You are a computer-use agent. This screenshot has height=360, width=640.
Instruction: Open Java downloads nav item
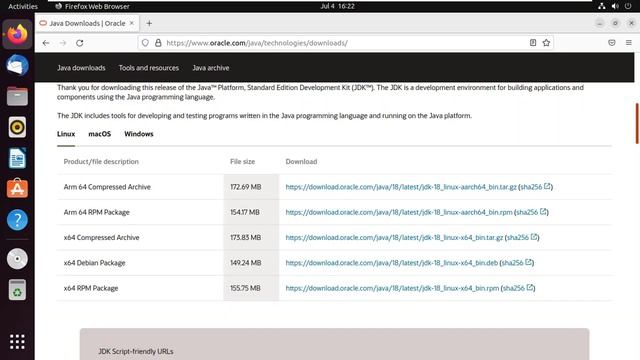click(x=81, y=68)
